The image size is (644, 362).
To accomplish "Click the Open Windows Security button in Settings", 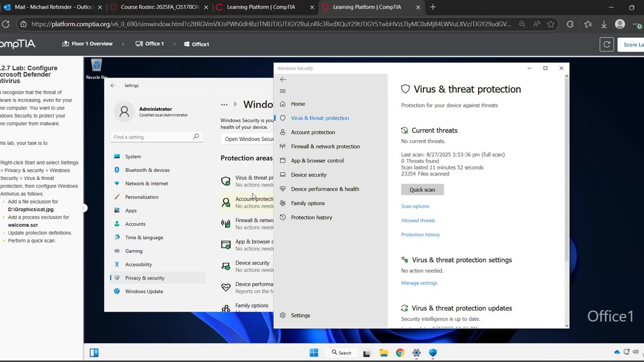I will tap(248, 139).
